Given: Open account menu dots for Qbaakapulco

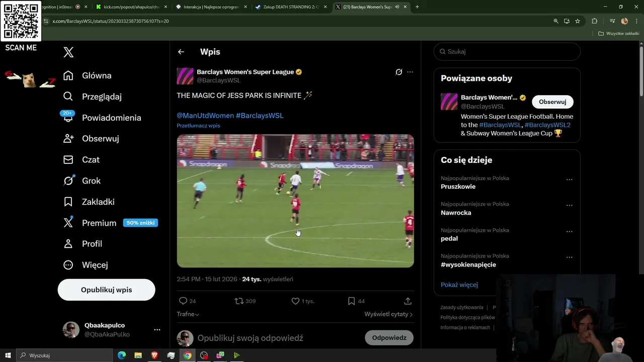Looking at the screenshot, I should click(157, 330).
